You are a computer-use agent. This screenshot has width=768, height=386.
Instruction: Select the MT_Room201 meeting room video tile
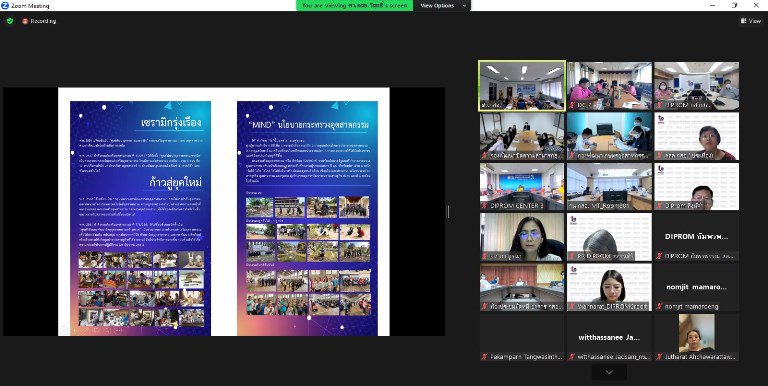coord(609,186)
